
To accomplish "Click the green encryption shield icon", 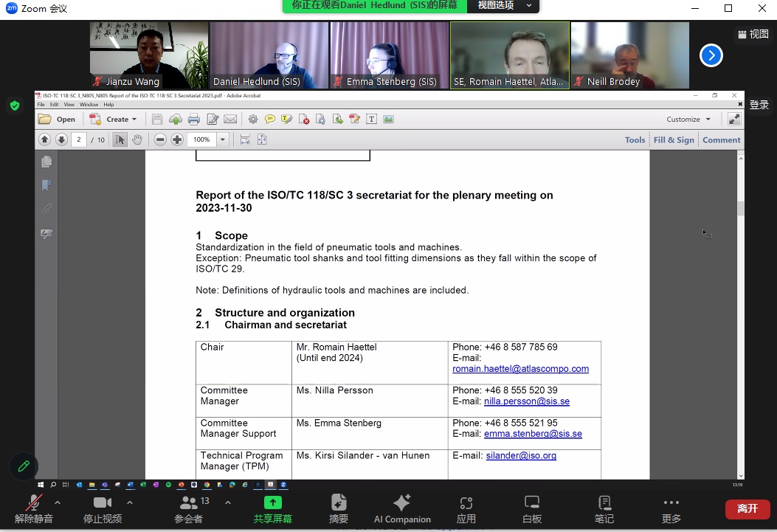I will tap(15, 106).
